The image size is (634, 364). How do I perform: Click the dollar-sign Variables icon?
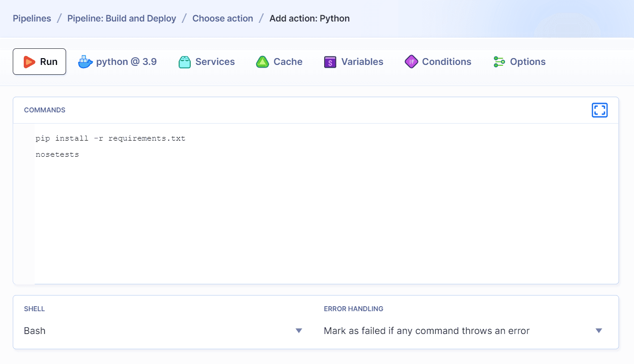(x=330, y=61)
